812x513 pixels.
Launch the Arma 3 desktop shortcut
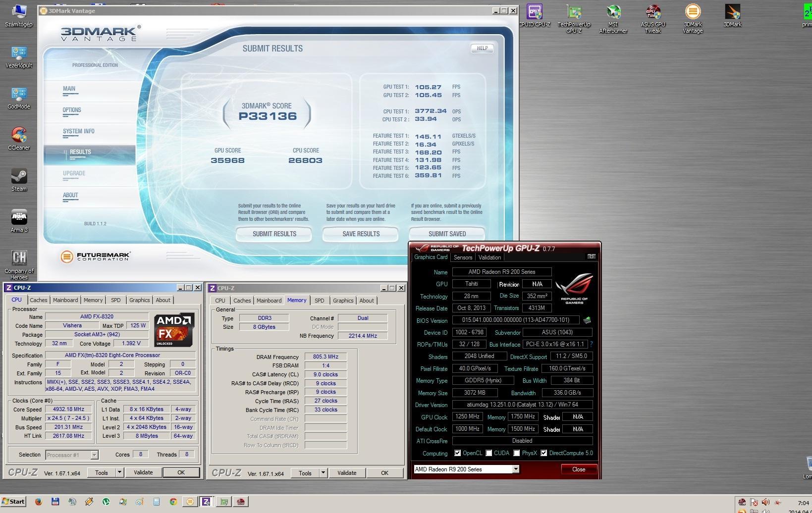[19, 221]
